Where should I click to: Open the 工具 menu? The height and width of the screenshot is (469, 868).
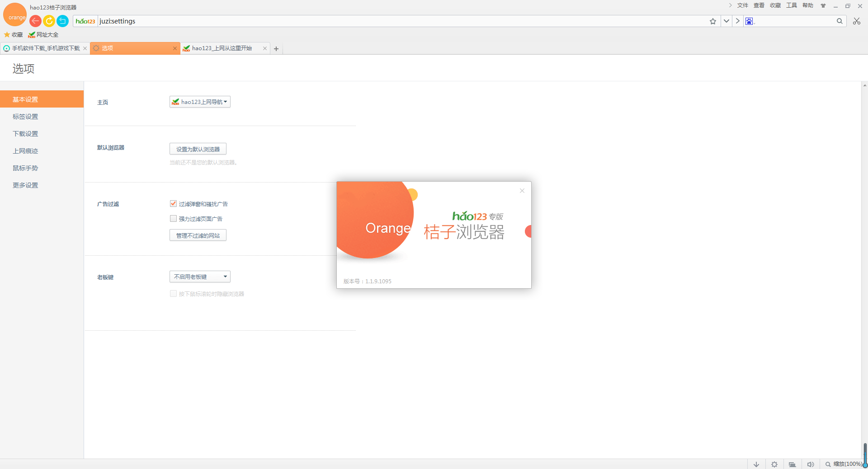pyautogui.click(x=792, y=5)
